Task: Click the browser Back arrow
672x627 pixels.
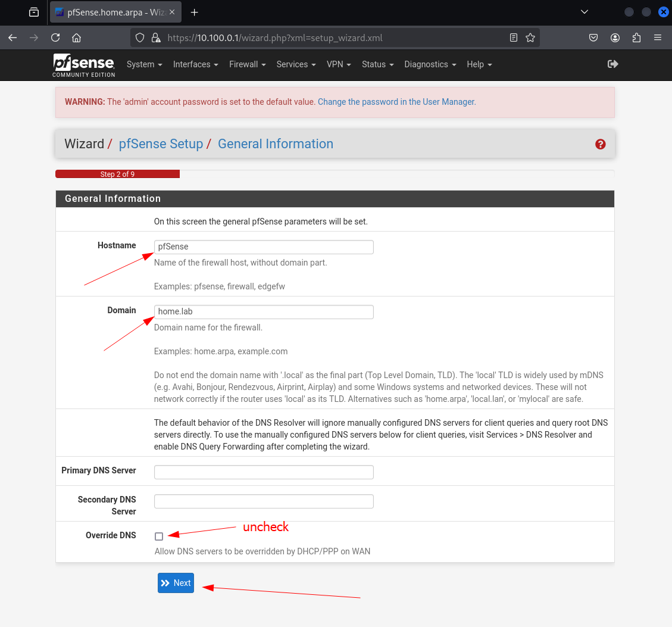Action: pyautogui.click(x=12, y=38)
